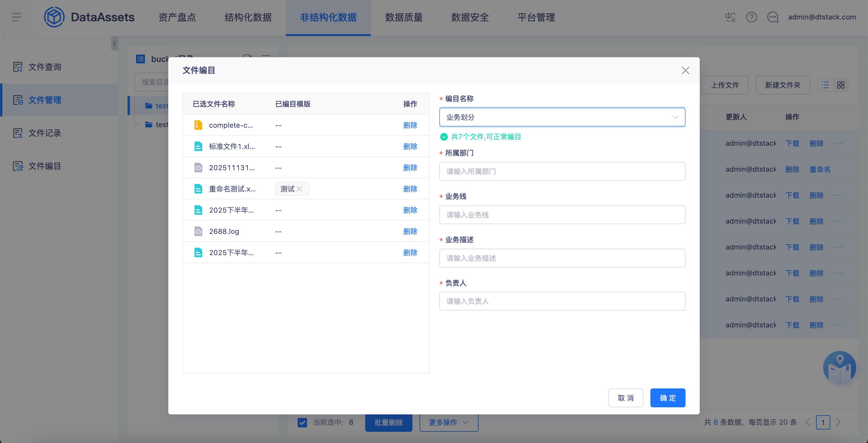
Task: Switch to grid view icon
Action: tap(841, 85)
